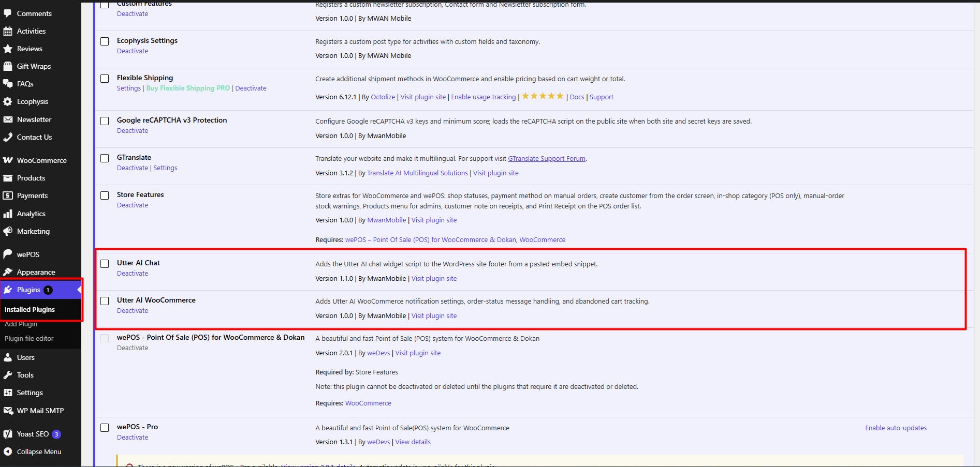Click the WooCommerce sidebar icon

[x=8, y=160]
